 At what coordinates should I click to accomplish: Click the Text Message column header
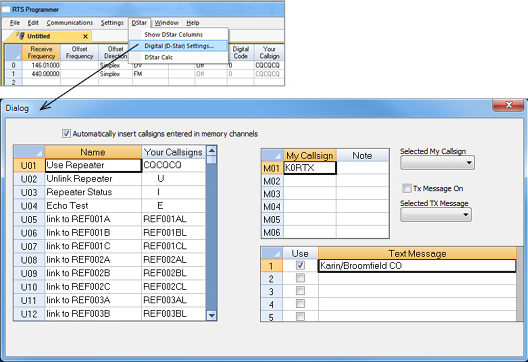pos(417,254)
